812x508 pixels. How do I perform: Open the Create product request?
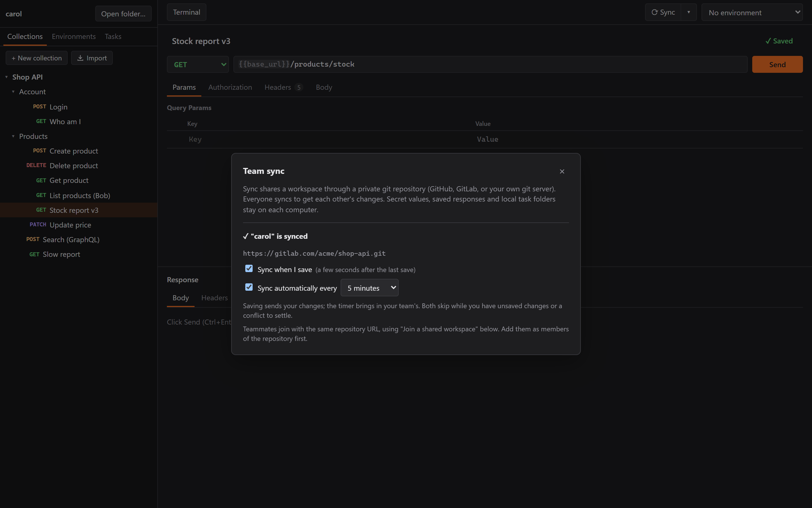click(78, 151)
